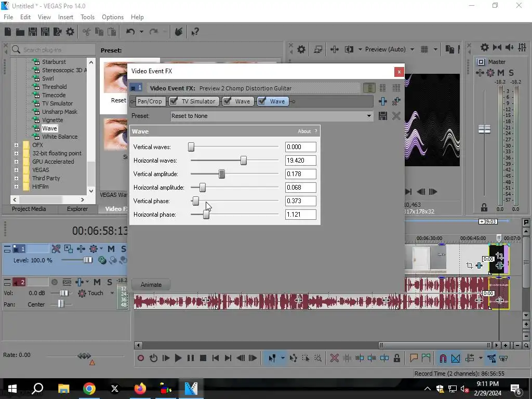Expand the GPU Accelerated folder
This screenshot has width=532, height=399.
16,162
